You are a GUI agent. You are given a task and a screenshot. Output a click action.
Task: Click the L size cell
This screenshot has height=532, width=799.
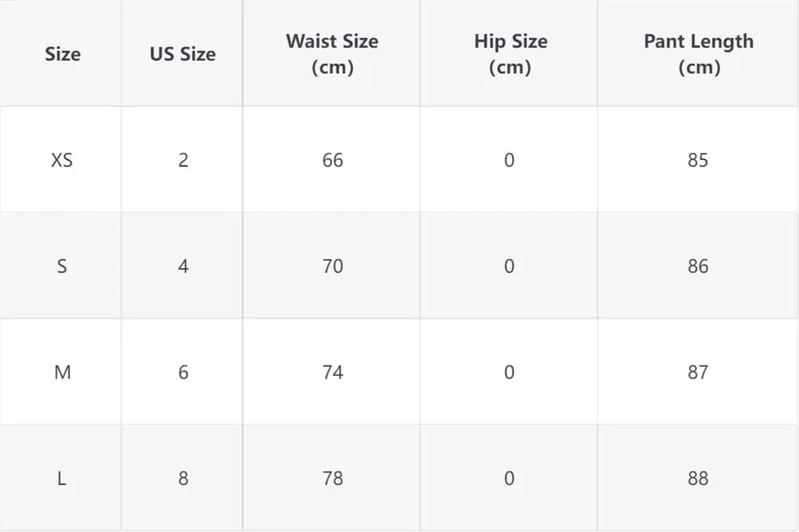point(61,479)
